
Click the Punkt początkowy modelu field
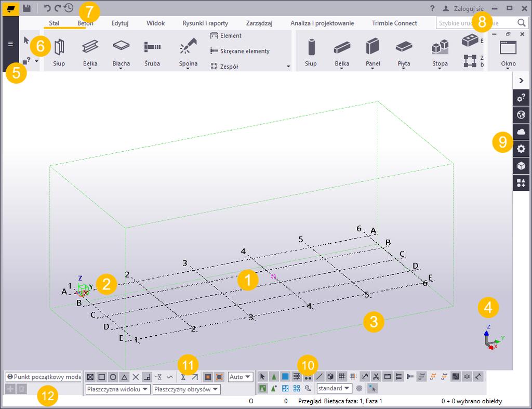pyautogui.click(x=44, y=376)
